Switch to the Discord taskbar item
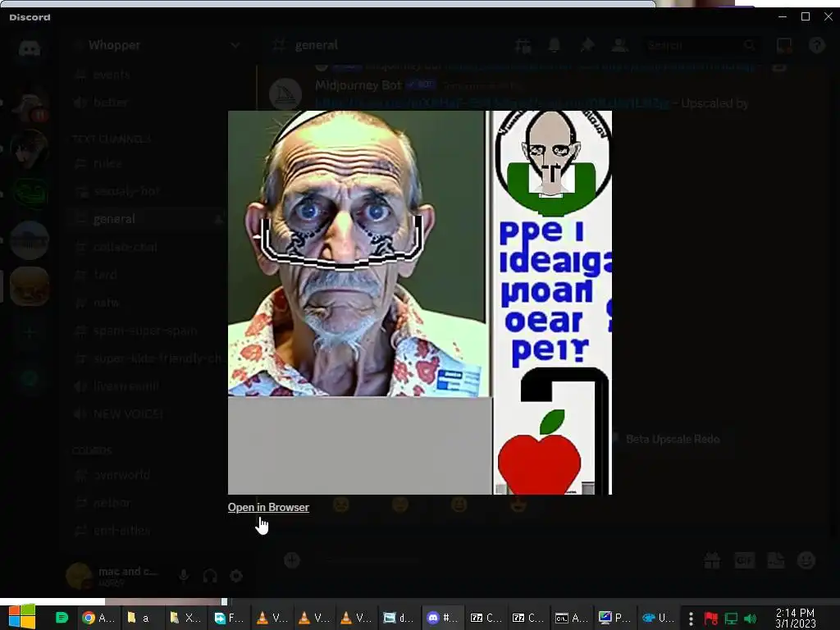This screenshot has width=840, height=630. click(x=443, y=618)
